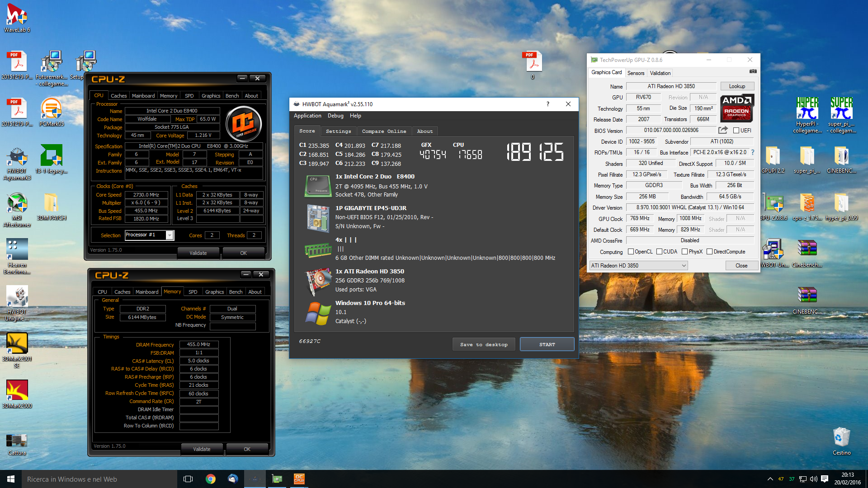Open hyper_pi_0.99 archive icon

[841, 206]
